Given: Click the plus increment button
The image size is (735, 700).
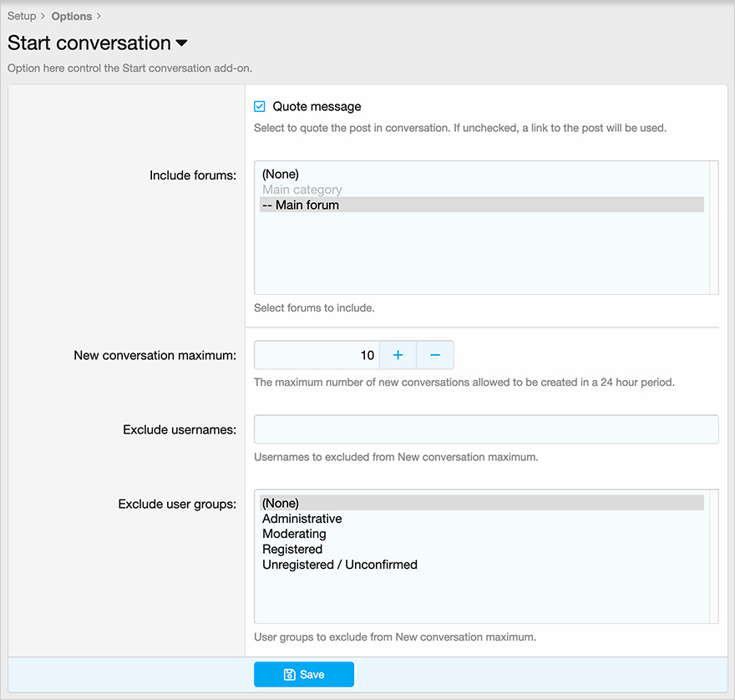Looking at the screenshot, I should (x=398, y=355).
